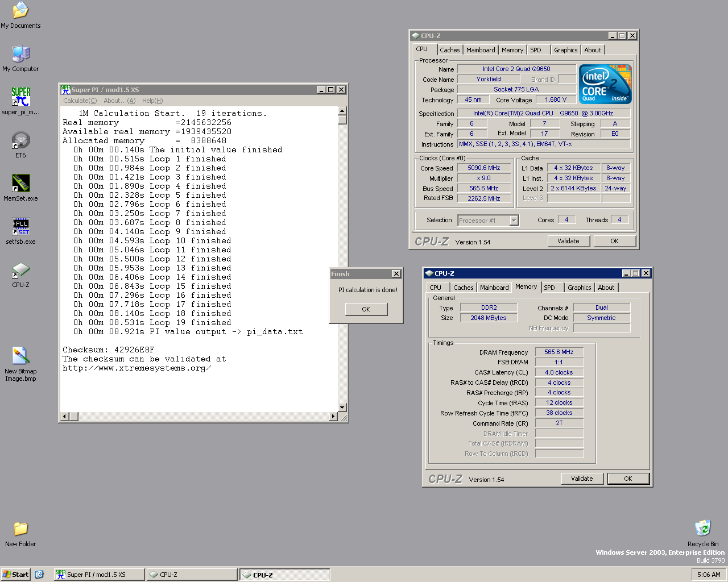Switch to first CPU-Z taskbar button

coord(191,575)
